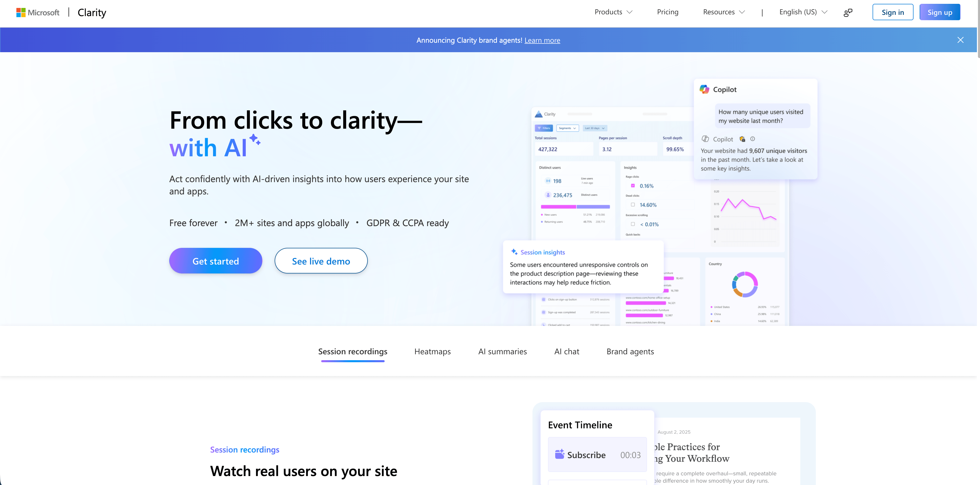Viewport: 980px width, 485px height.
Task: Click the 'August 2, 2025' date text
Action: point(674,432)
